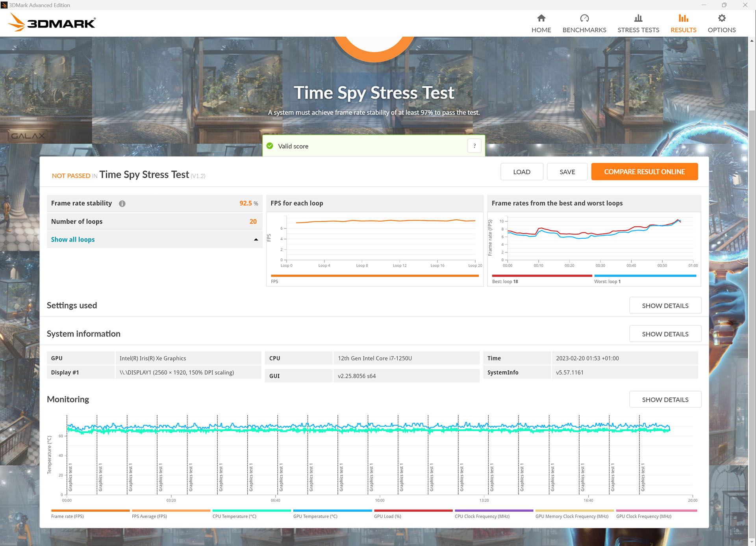This screenshot has height=546, width=756.
Task: Click the 3DMark logo
Action: point(52,22)
